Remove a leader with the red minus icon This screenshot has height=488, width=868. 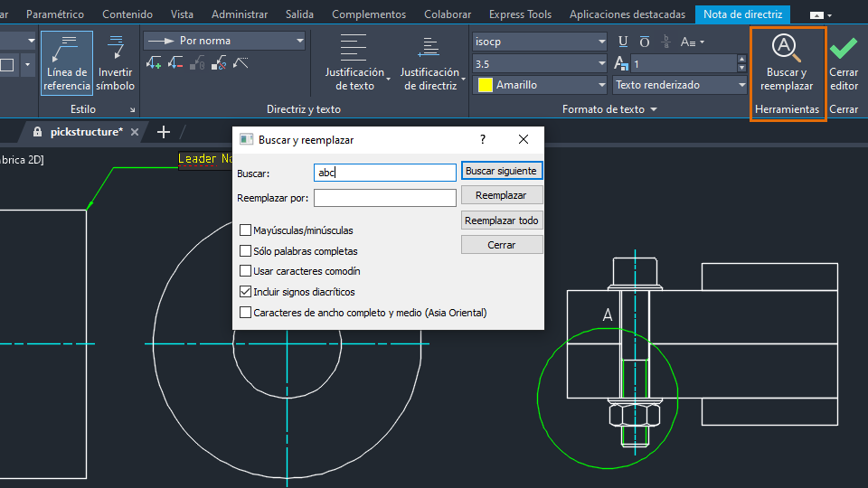click(175, 63)
